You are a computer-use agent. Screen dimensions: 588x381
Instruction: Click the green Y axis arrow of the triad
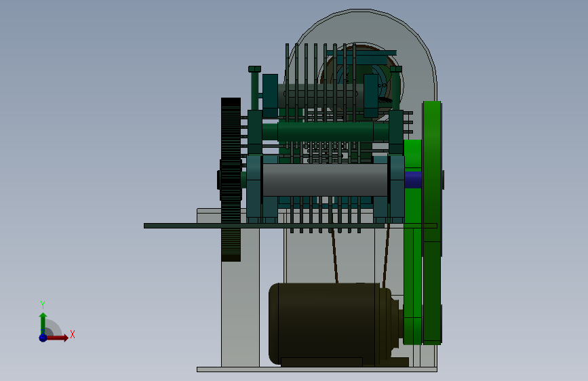click(43, 323)
